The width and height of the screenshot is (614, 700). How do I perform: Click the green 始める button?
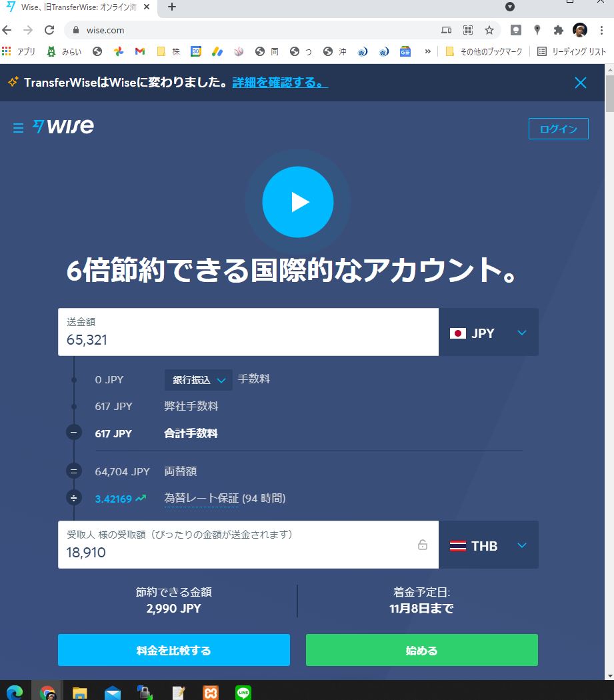pyautogui.click(x=421, y=650)
